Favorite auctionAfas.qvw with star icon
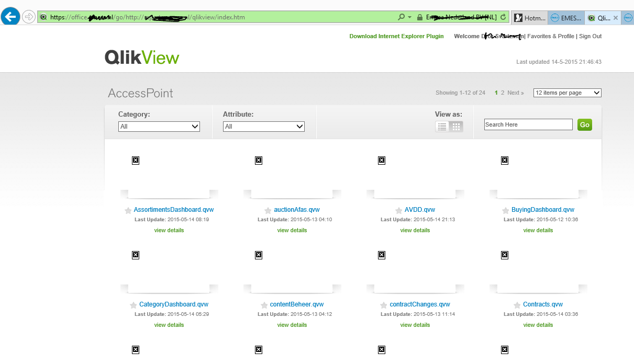Viewport: 634px width, 364px height. click(268, 211)
